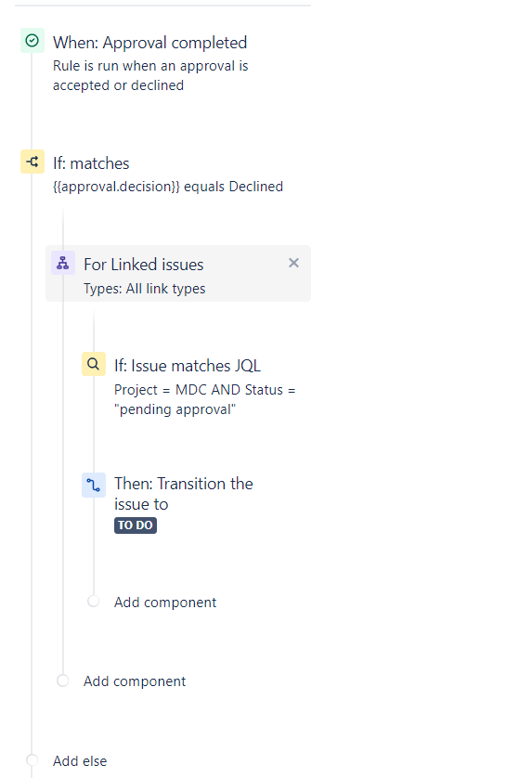Click the circle beside Add else

coord(32,760)
